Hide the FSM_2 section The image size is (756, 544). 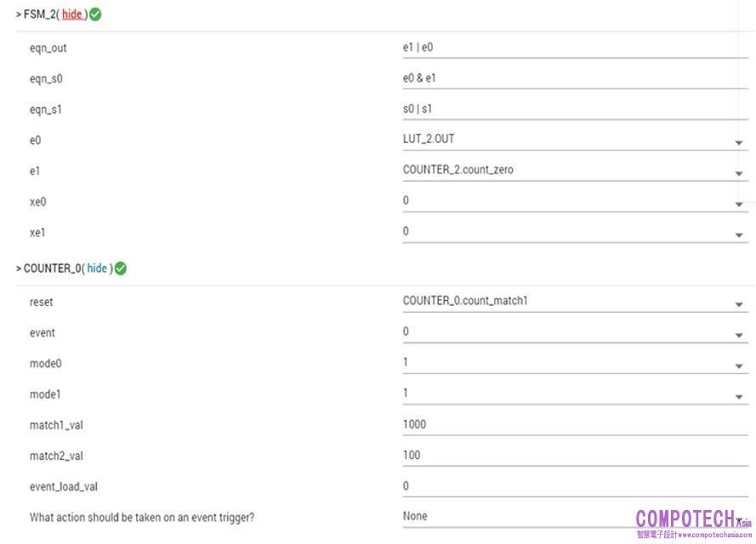point(72,14)
